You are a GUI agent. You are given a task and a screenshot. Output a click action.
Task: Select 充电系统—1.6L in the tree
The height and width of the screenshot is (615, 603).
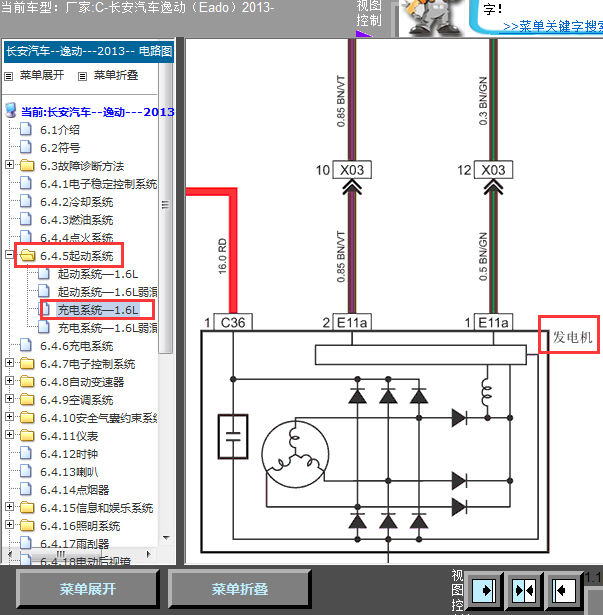click(98, 310)
